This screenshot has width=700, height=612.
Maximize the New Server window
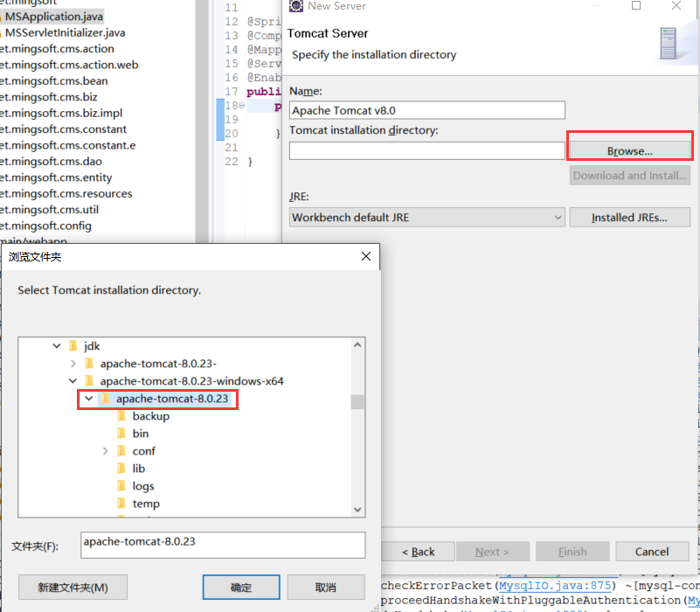point(636,5)
